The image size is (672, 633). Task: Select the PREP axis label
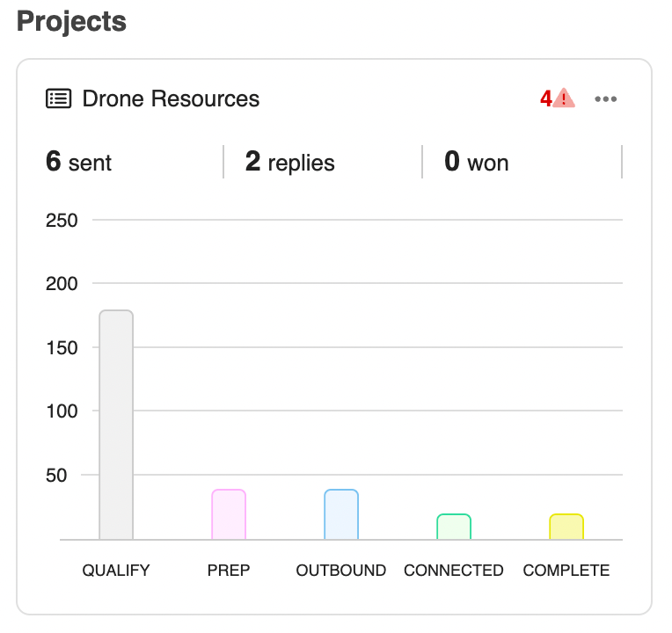click(x=229, y=571)
